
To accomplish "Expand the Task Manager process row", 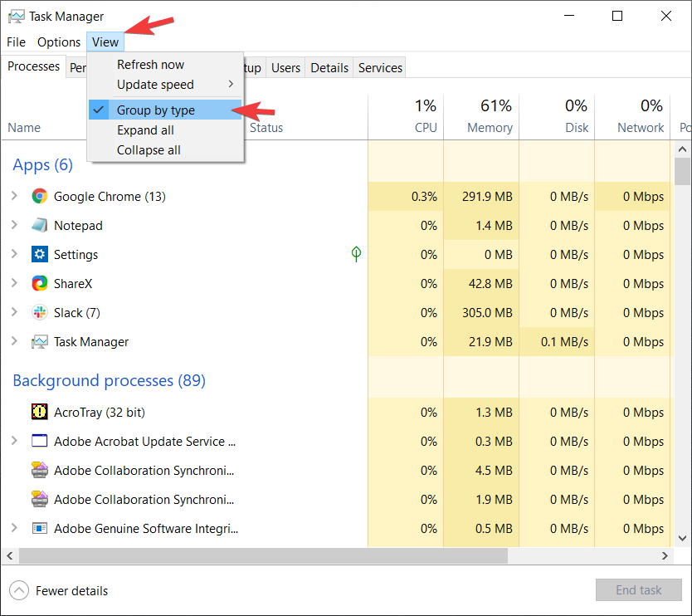I will 14,341.
